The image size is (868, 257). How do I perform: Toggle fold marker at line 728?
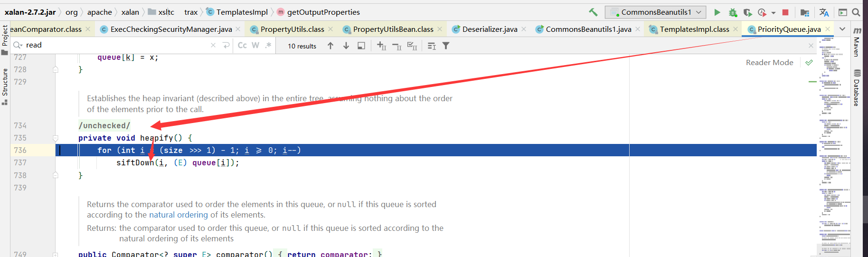pos(56,70)
